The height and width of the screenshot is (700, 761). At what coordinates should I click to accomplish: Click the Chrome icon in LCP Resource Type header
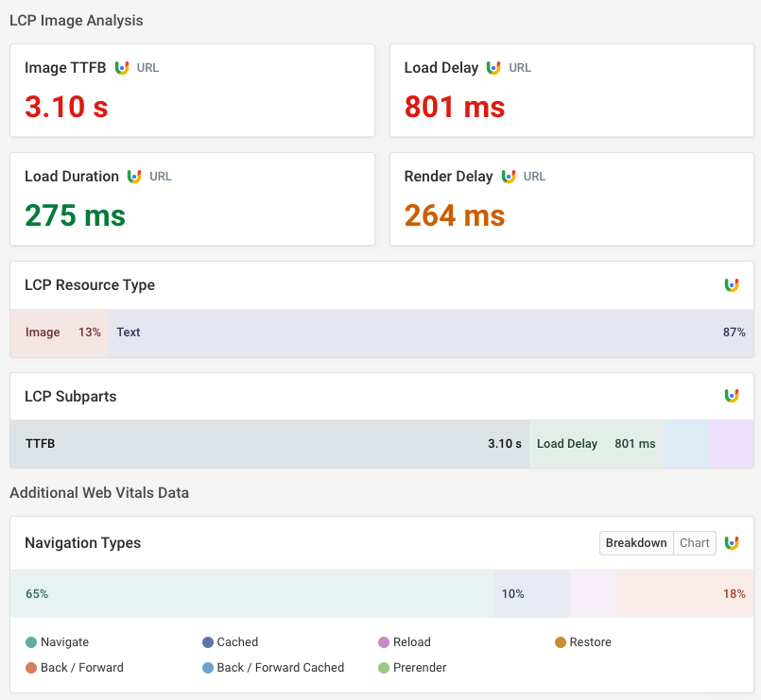pyautogui.click(x=732, y=283)
